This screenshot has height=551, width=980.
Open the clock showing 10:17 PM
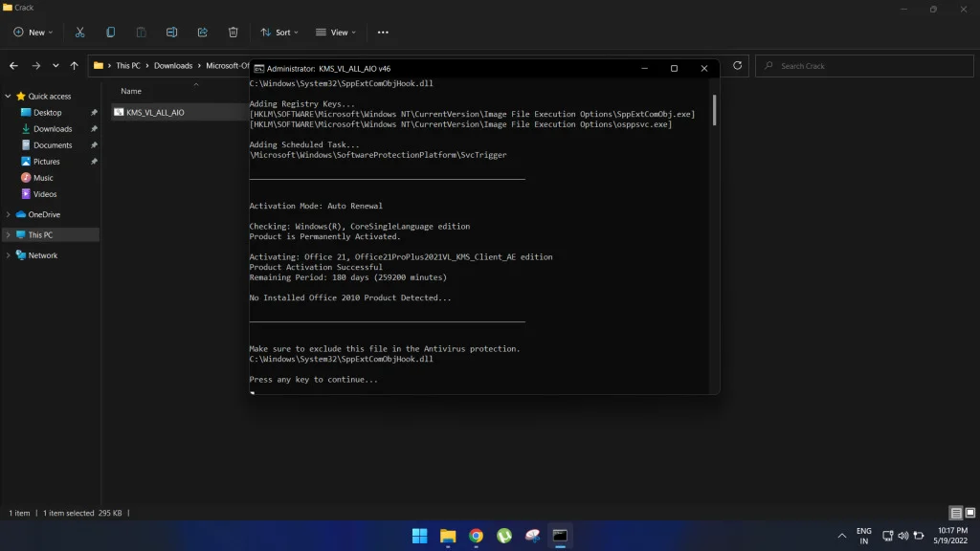tap(951, 536)
